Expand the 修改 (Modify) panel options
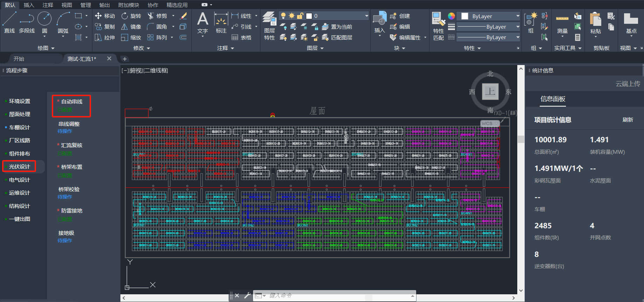The image size is (644, 302). [x=148, y=48]
